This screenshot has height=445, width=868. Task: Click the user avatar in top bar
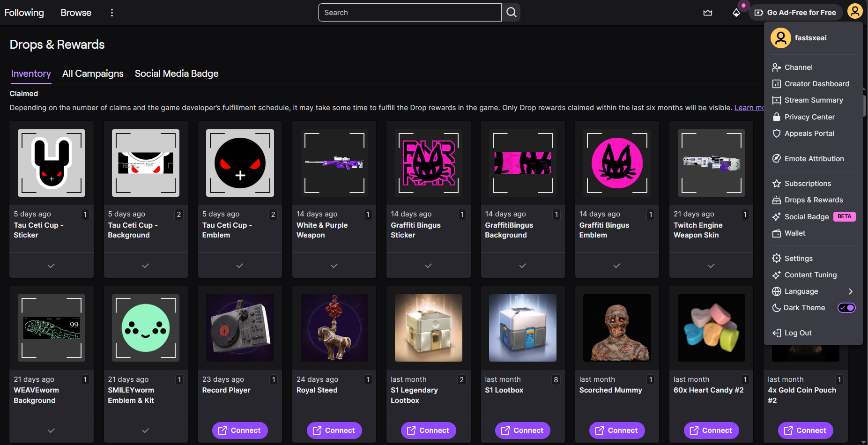pos(854,11)
